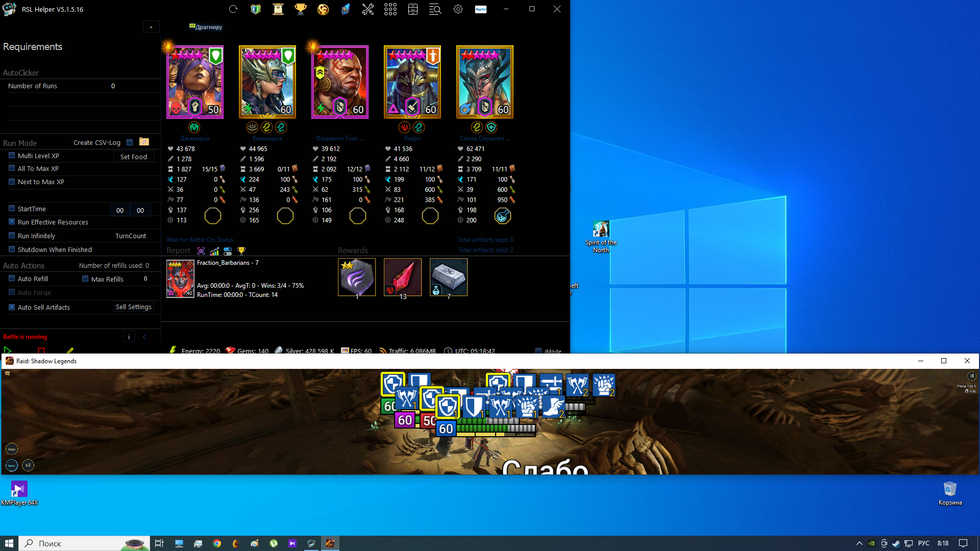Open the scroll icon in RSL Helper toolbar
Image resolution: width=980 pixels, height=551 pixels.
click(x=278, y=9)
